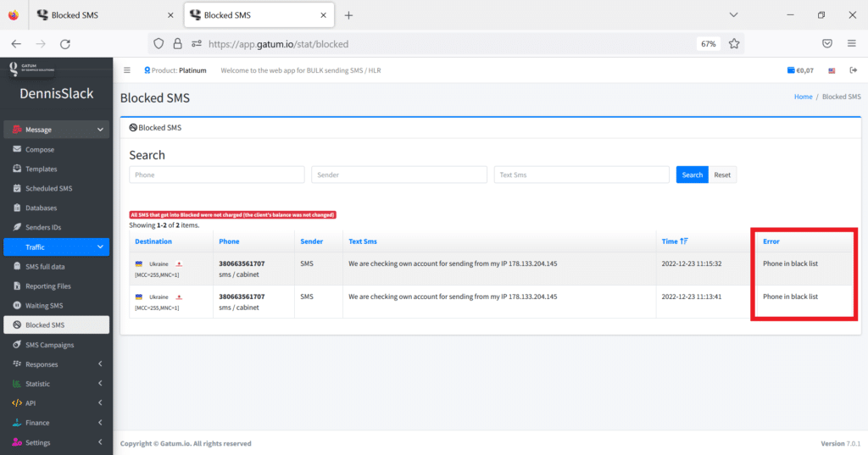Open a new browser tab
This screenshot has height=455, width=868.
(x=348, y=15)
